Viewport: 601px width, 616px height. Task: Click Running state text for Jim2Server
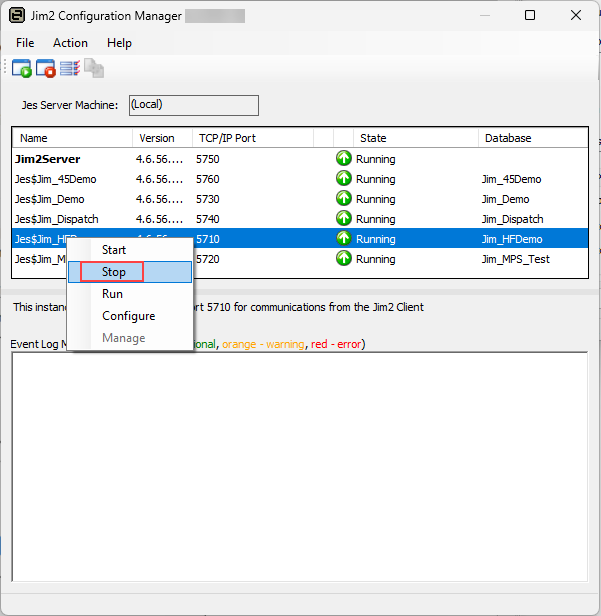376,159
